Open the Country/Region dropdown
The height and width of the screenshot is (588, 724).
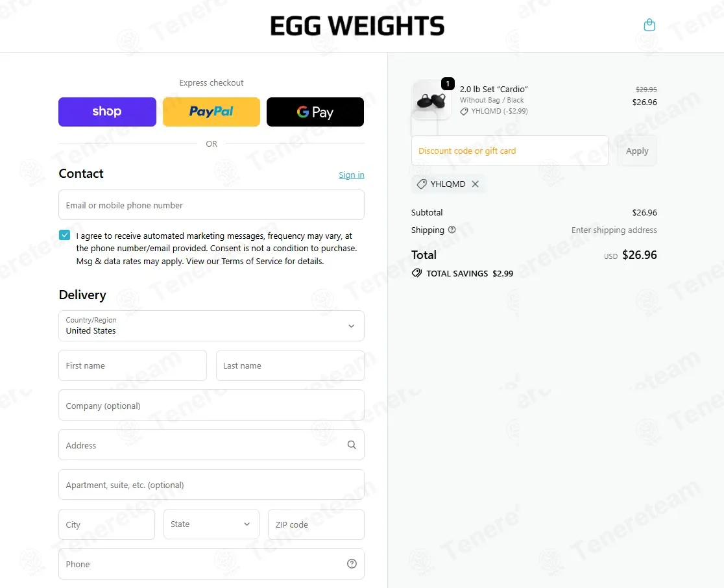[x=211, y=326]
